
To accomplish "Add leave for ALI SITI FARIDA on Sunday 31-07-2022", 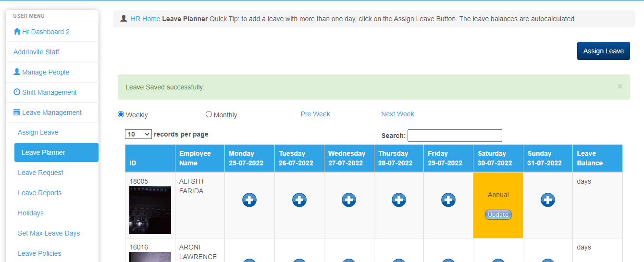I will (x=548, y=200).
